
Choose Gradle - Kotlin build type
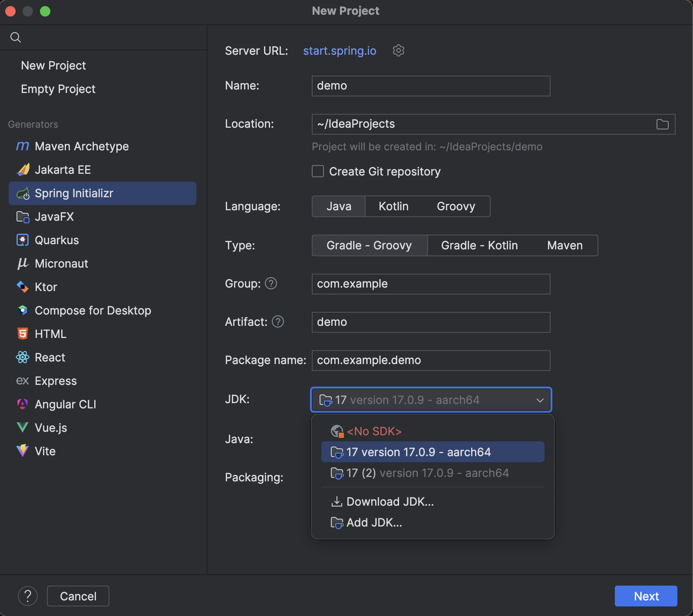(x=479, y=245)
